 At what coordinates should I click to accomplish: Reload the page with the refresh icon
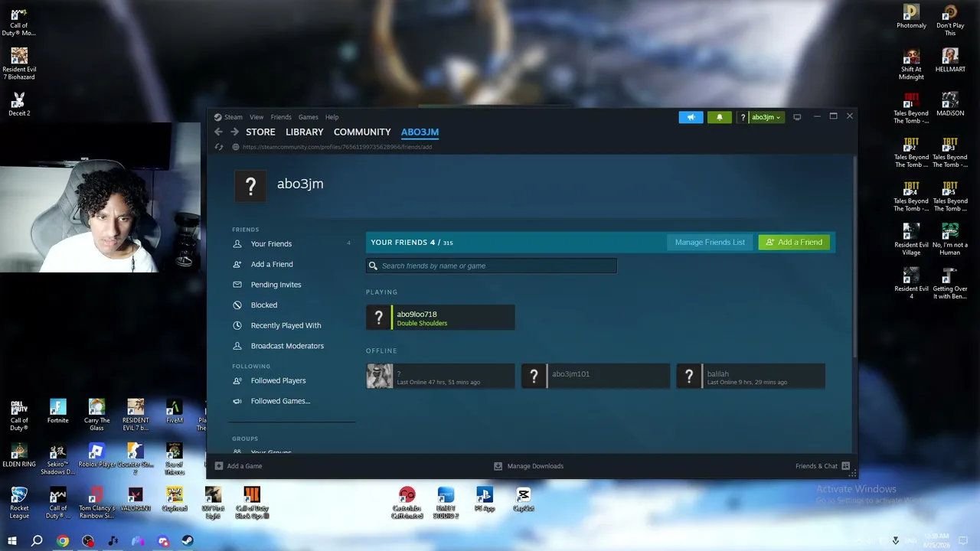(x=219, y=147)
